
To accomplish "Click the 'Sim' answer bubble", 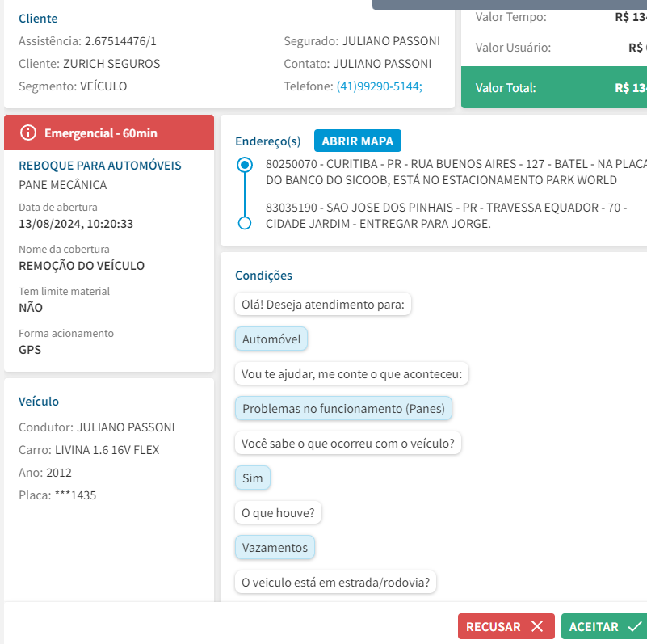I will [253, 478].
